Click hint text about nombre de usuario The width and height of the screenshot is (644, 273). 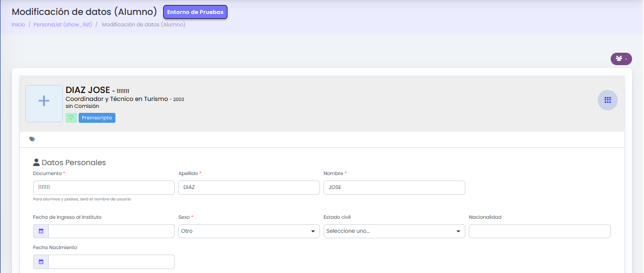click(82, 199)
